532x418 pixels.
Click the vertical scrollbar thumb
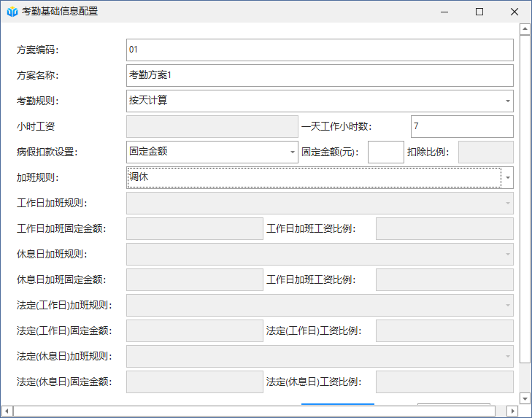click(525, 199)
